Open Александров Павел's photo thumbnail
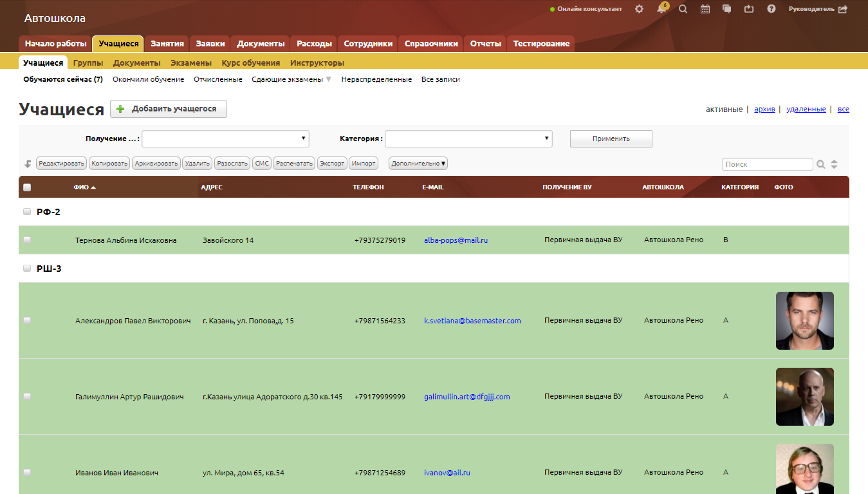Screen dimensions: 868x494 (804, 321)
